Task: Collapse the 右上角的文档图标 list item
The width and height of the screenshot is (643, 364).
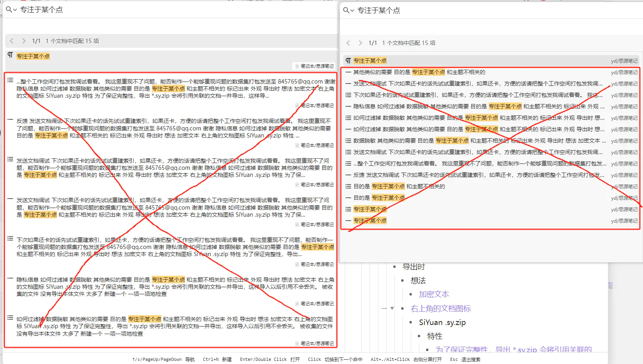Action: click(x=392, y=308)
